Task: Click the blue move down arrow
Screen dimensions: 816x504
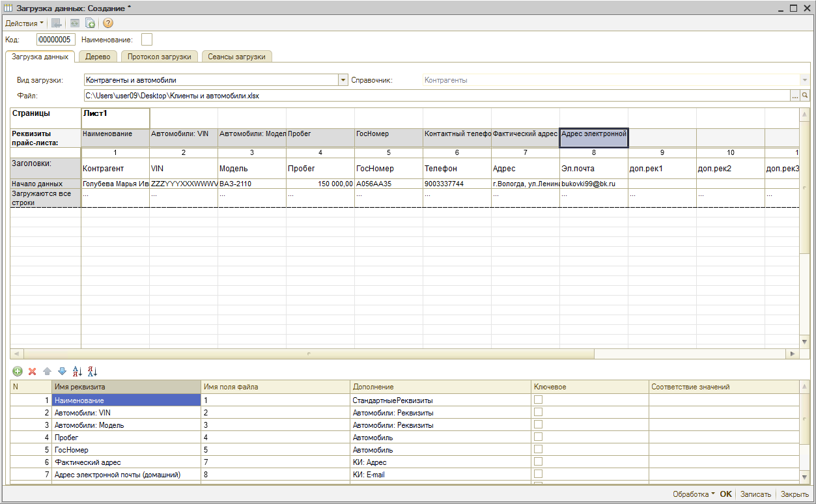Action: 62,371
